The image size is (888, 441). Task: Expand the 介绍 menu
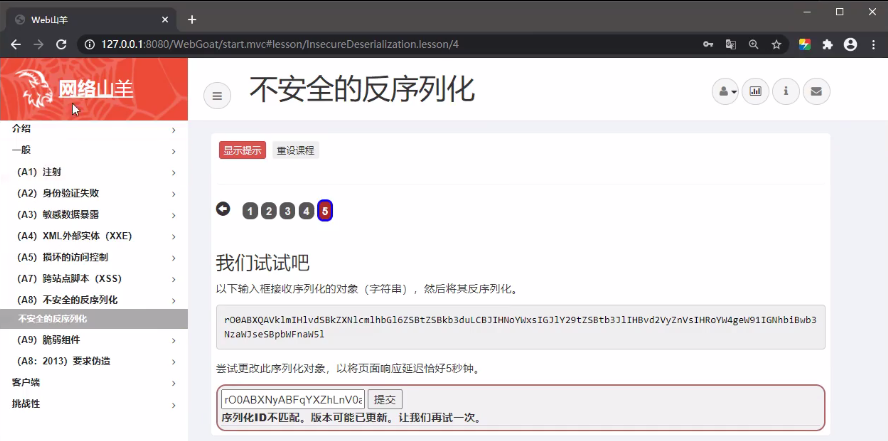pyautogui.click(x=94, y=129)
